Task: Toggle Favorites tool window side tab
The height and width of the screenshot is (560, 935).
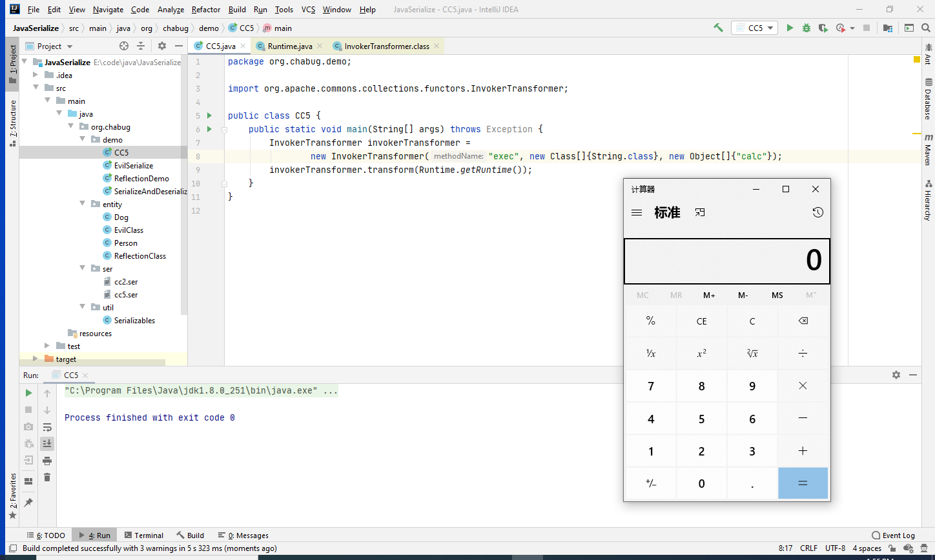Action: click(x=12, y=495)
